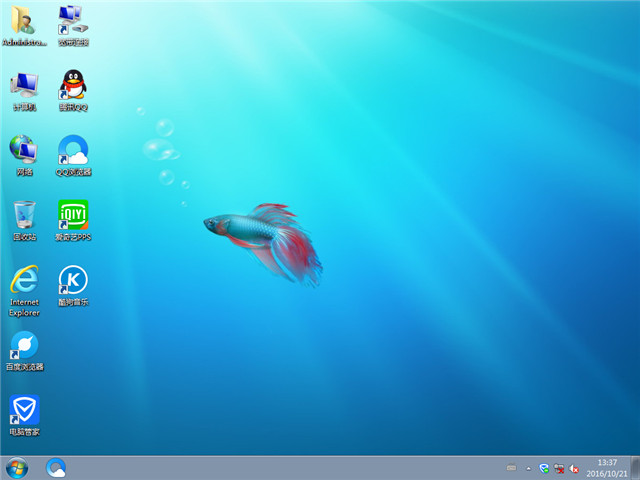Select the 回收站 recycle bin
640x480 pixels.
24,220
